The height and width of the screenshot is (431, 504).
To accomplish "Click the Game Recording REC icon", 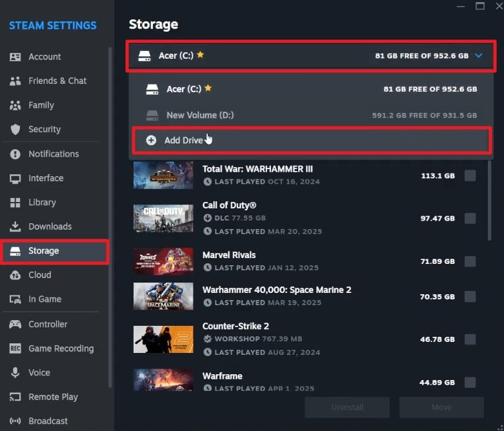I will (x=15, y=348).
